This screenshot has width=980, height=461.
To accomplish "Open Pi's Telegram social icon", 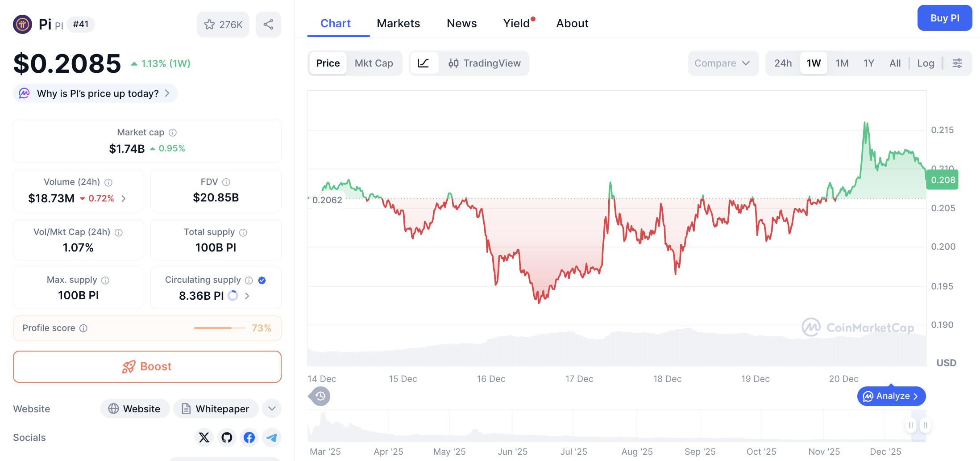I will pos(271,438).
